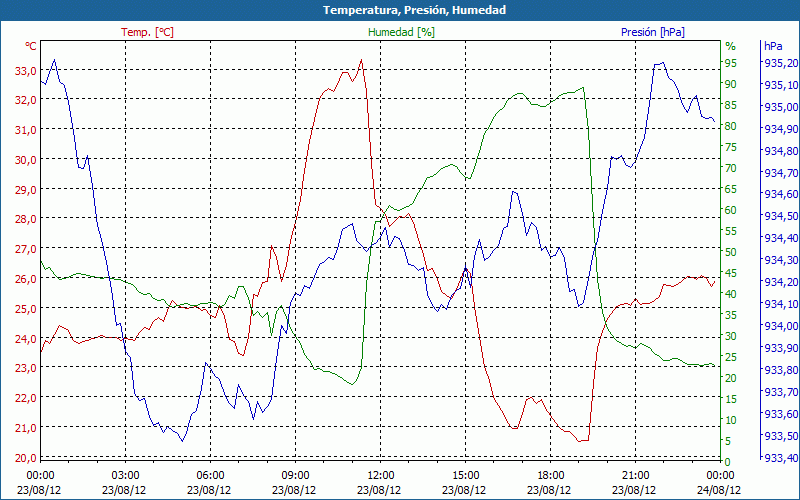Image resolution: width=800 pixels, height=500 pixels.
Task: Click humidity axis value '60'
Action: (x=731, y=210)
